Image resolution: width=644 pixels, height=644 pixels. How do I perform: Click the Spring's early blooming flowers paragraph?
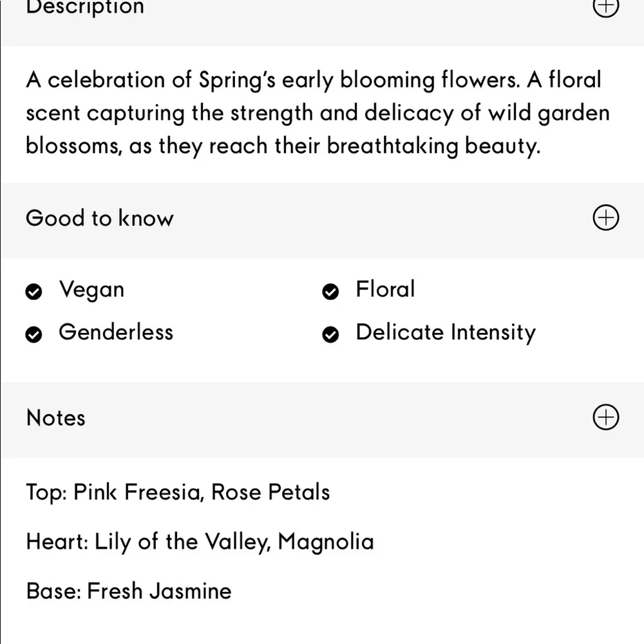pyautogui.click(x=316, y=113)
